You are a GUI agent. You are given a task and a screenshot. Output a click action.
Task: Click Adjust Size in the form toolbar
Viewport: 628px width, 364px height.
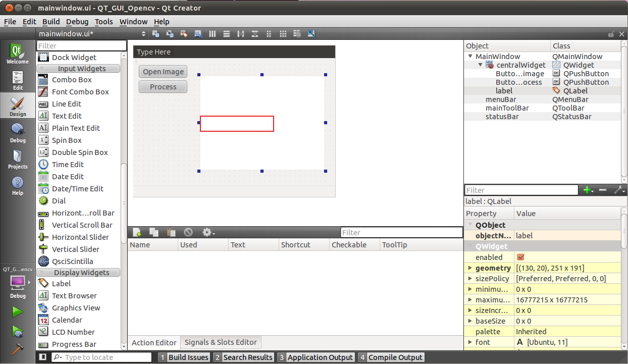click(311, 33)
